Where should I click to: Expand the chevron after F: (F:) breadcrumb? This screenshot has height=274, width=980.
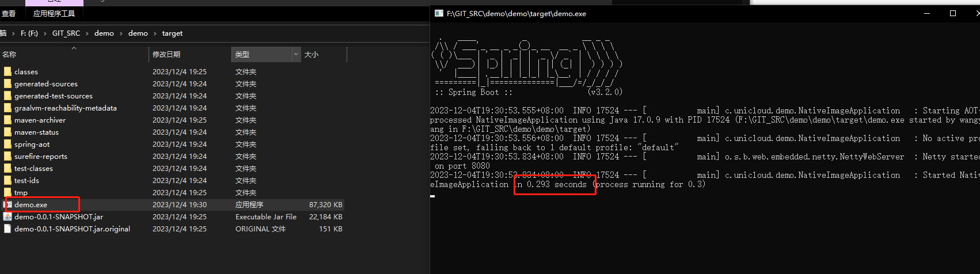click(x=45, y=33)
